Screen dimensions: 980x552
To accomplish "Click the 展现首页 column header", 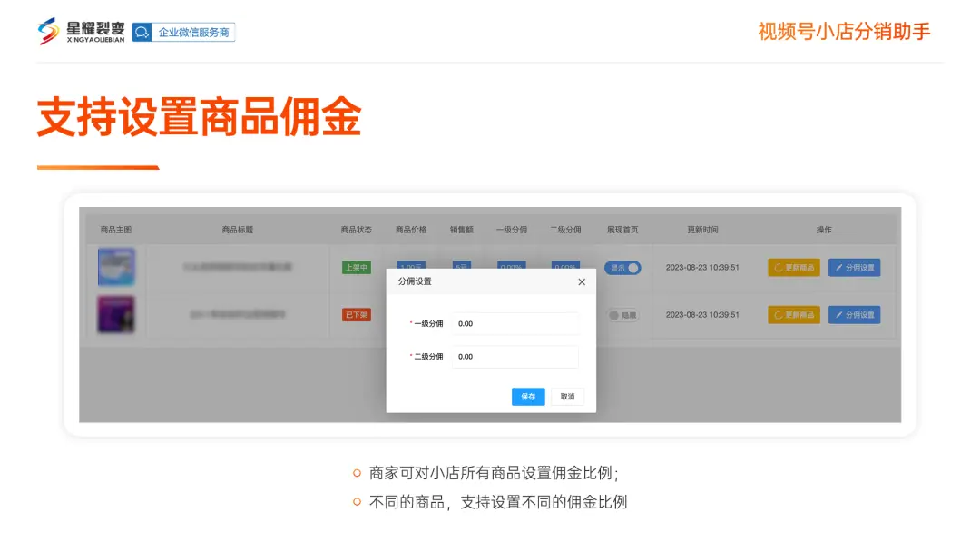I will click(622, 230).
